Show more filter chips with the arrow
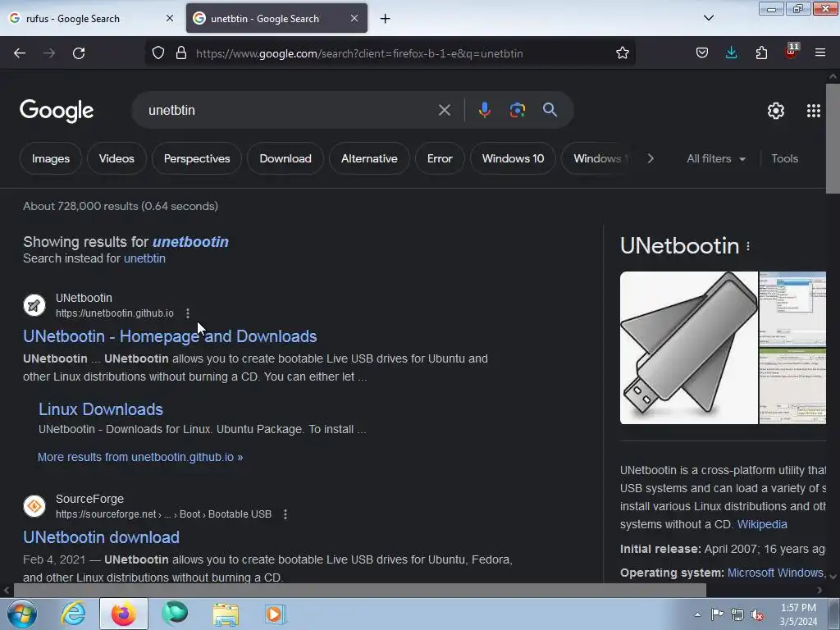The height and width of the screenshot is (630, 840). 651,158
